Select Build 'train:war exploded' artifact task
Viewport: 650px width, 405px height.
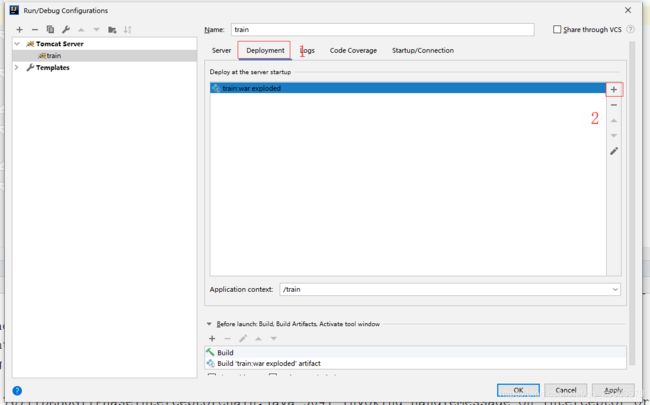(415, 363)
